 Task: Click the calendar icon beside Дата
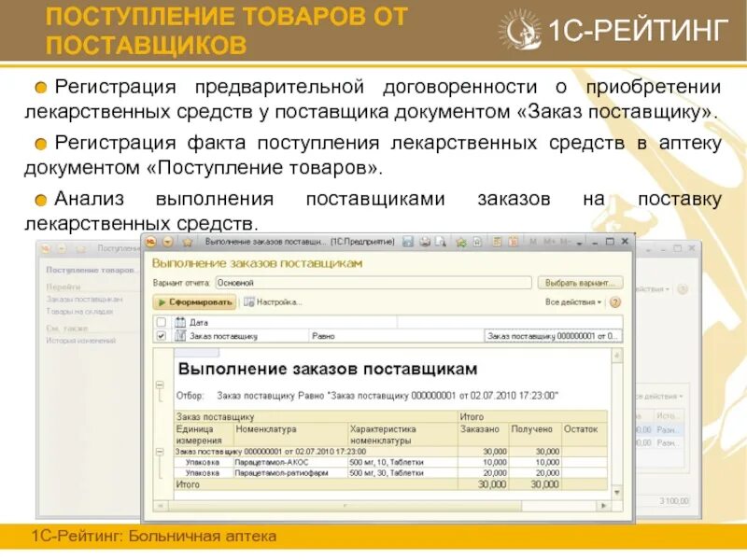[x=179, y=322]
